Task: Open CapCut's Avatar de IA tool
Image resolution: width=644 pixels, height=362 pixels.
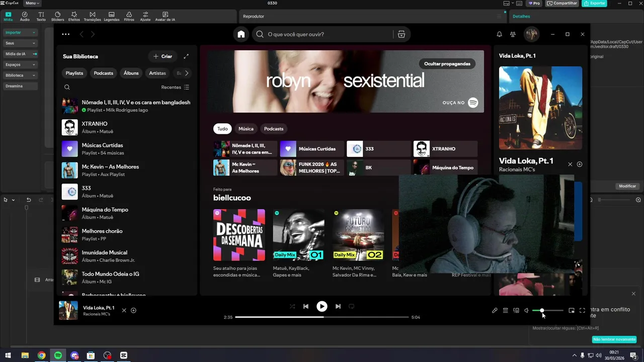Action: 165,17
